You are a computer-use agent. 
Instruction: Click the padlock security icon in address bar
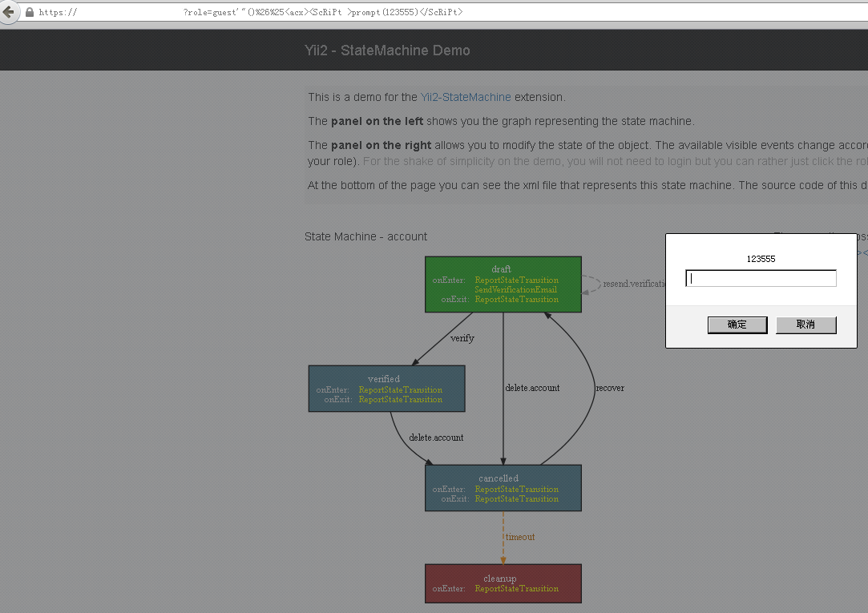[x=30, y=13]
